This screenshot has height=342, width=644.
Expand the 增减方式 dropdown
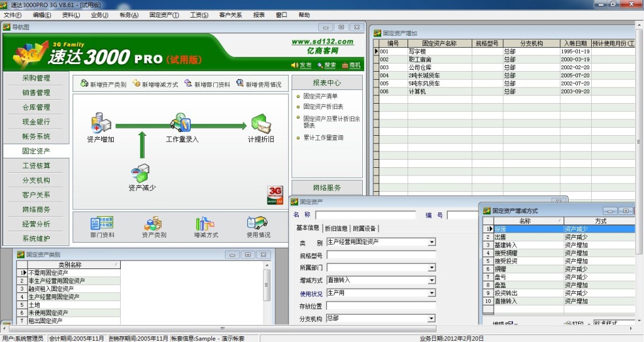(431, 280)
